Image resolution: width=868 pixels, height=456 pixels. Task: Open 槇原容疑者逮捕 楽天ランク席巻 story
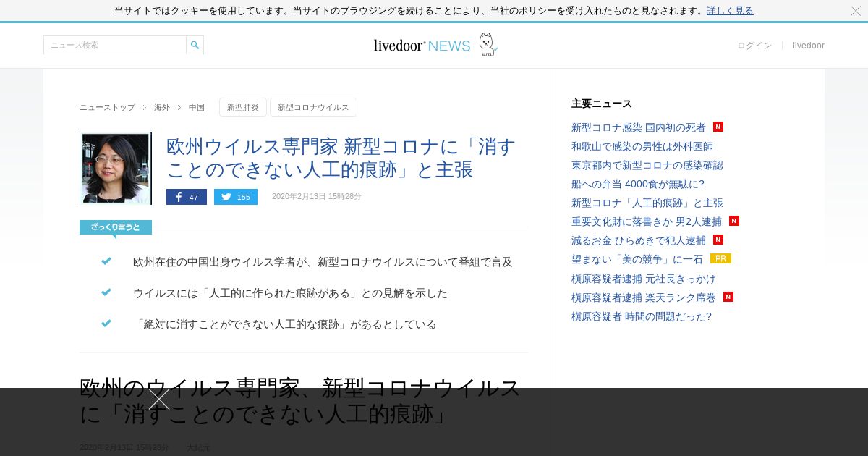tap(644, 297)
